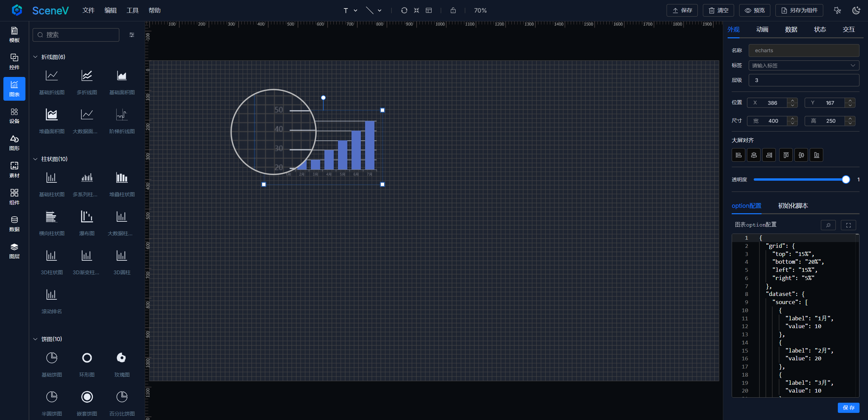Image resolution: width=868 pixels, height=420 pixels.
Task: Click fullscreen icon of option editor
Action: (848, 225)
